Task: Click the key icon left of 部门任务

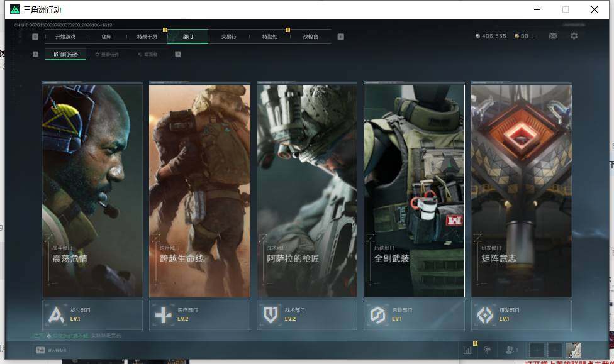Action: (x=35, y=54)
